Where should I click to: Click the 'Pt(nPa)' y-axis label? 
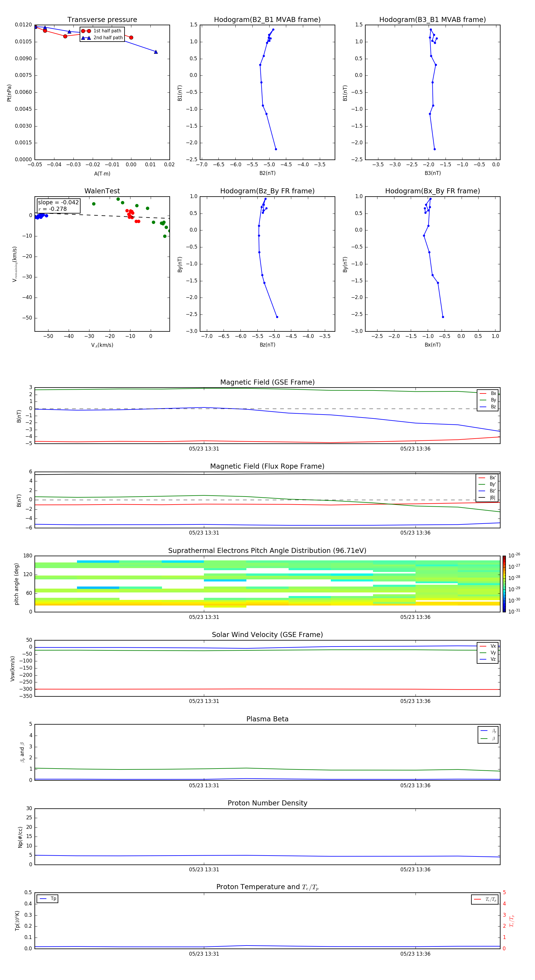pos(9,92)
